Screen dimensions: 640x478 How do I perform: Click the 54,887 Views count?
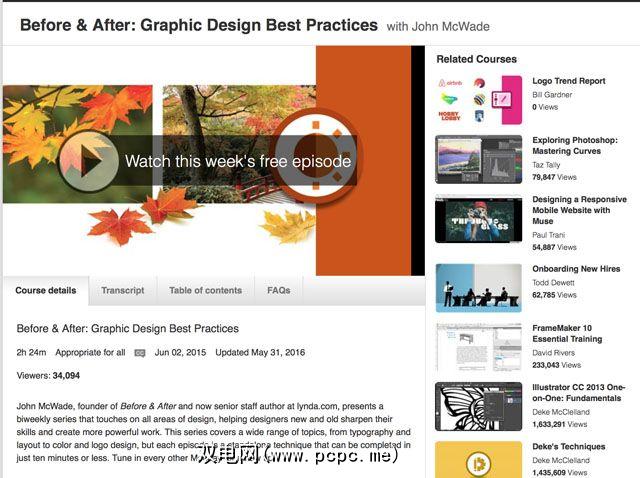[x=554, y=247]
